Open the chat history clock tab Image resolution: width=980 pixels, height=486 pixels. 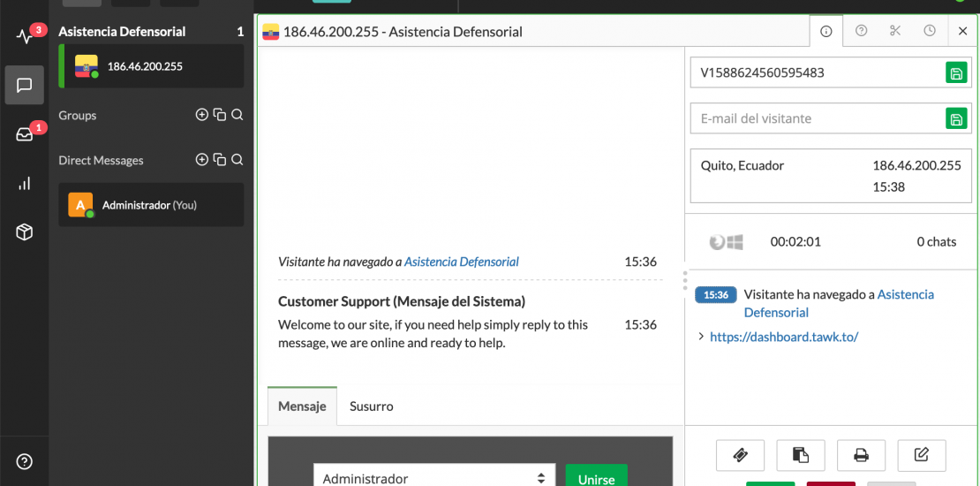(930, 30)
